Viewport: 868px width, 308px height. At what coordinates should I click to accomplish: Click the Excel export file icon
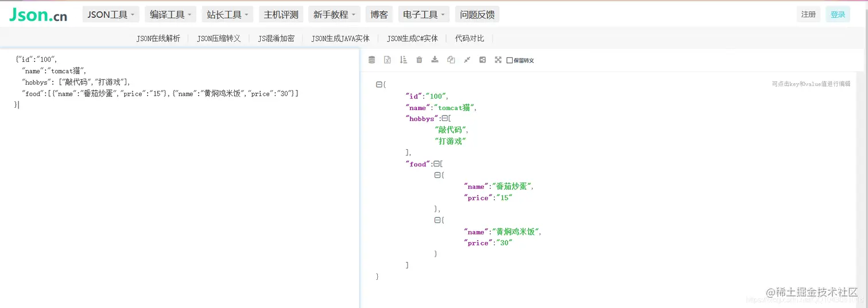coord(387,60)
